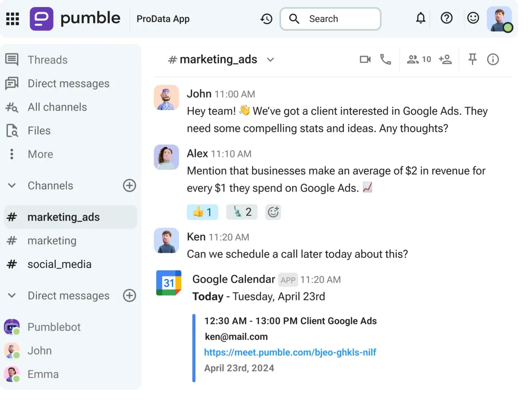Collapse the Channels section chevron
This screenshot has width=532, height=401.
12,185
